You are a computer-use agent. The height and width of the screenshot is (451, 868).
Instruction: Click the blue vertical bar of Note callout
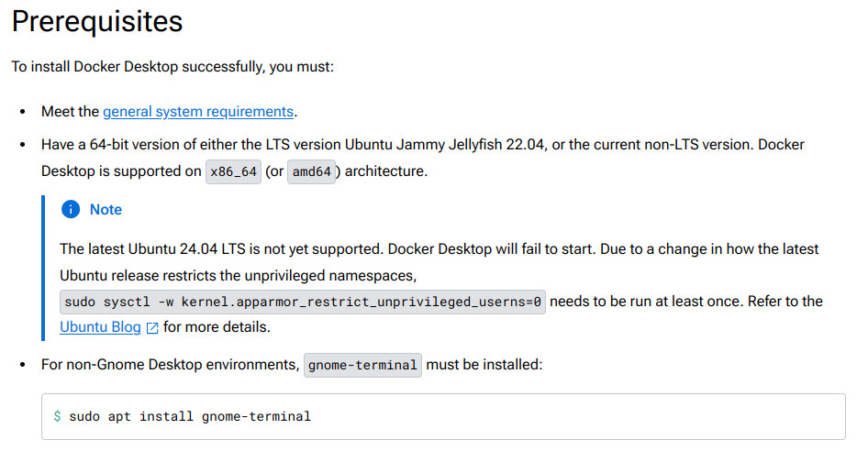pos(43,267)
